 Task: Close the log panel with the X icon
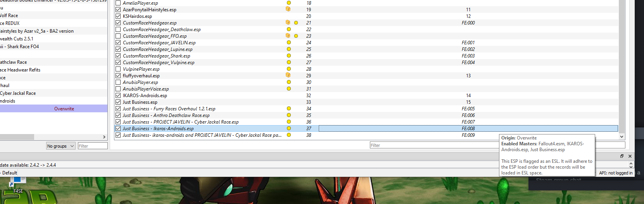pos(630,156)
